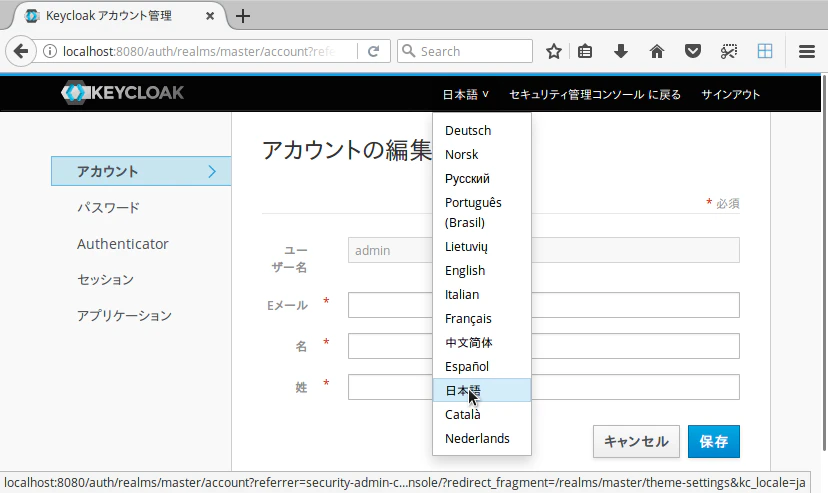Select Español from language list
The image size is (828, 493).
point(482,366)
